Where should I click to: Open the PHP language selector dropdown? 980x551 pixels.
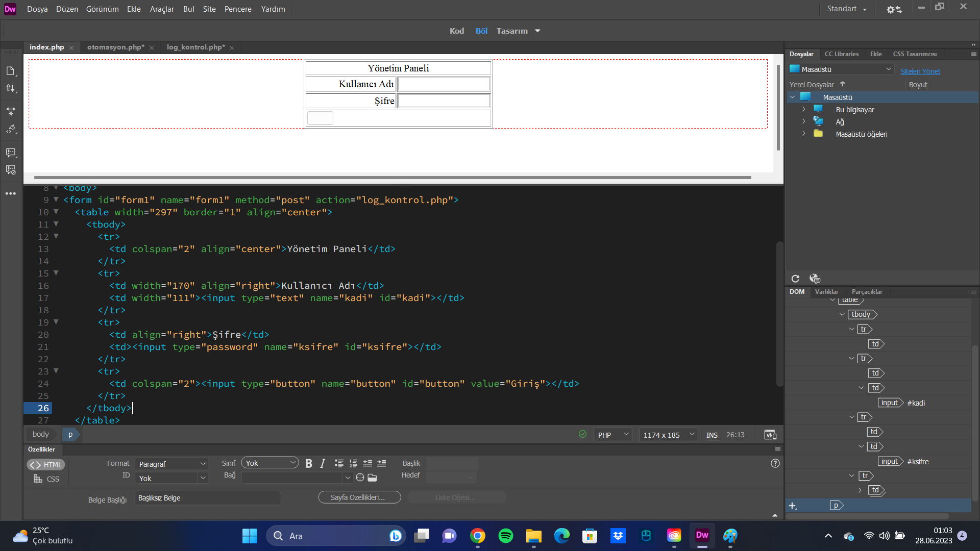point(612,435)
